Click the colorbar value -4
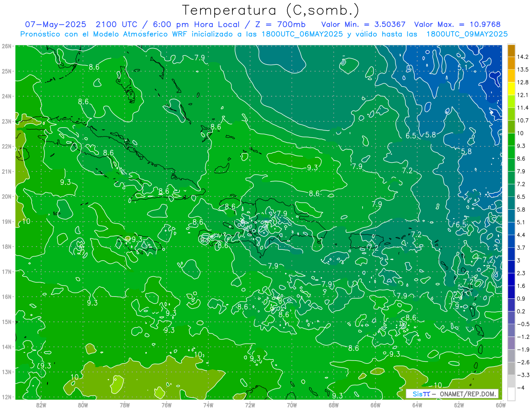This screenshot has height=411, width=532. click(x=520, y=387)
